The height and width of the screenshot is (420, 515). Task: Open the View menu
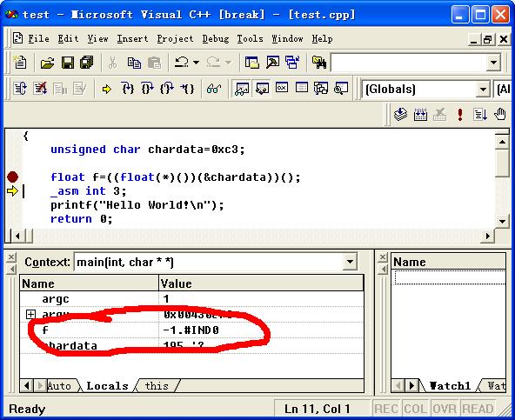coord(97,39)
